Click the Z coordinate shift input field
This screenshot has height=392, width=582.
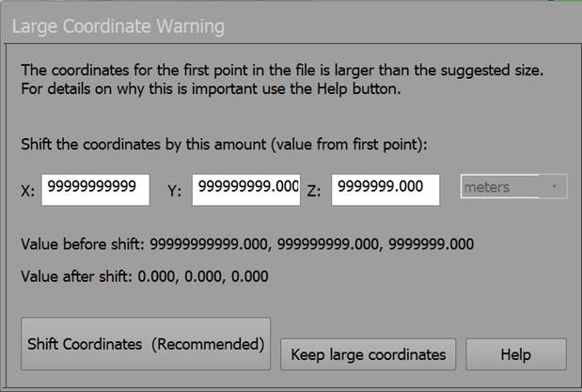point(385,188)
